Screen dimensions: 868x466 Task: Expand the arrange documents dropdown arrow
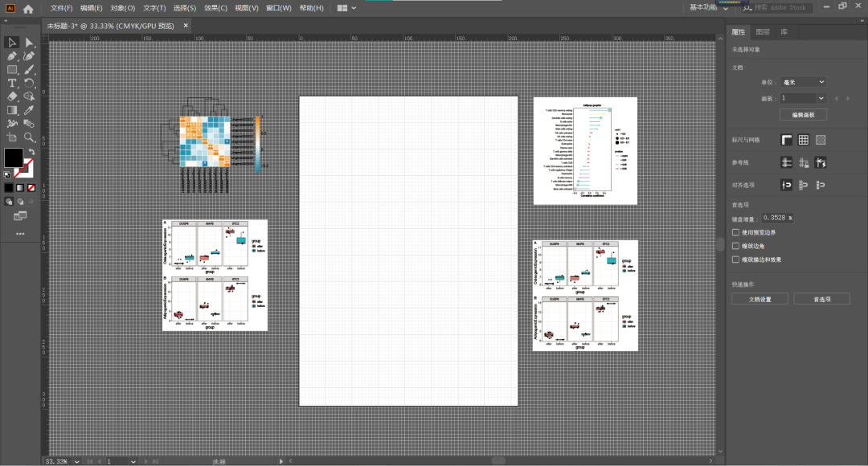pos(354,8)
